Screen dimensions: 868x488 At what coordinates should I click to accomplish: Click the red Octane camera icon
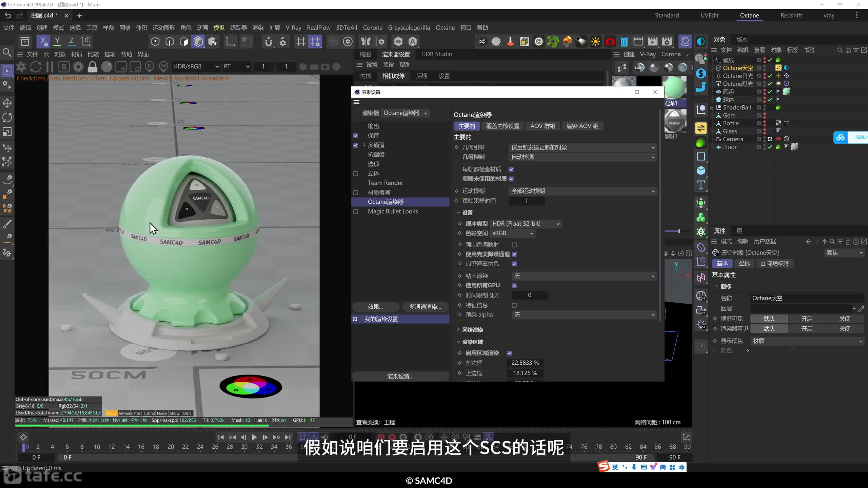tap(610, 42)
